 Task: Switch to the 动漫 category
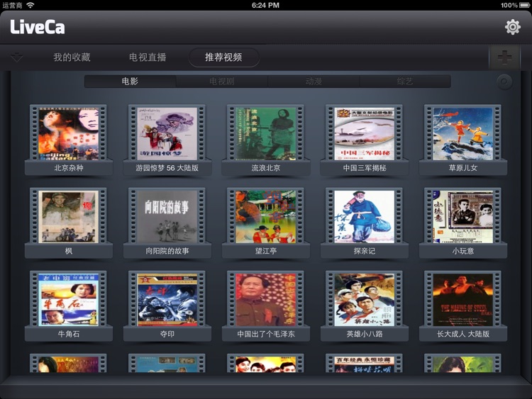(x=314, y=82)
